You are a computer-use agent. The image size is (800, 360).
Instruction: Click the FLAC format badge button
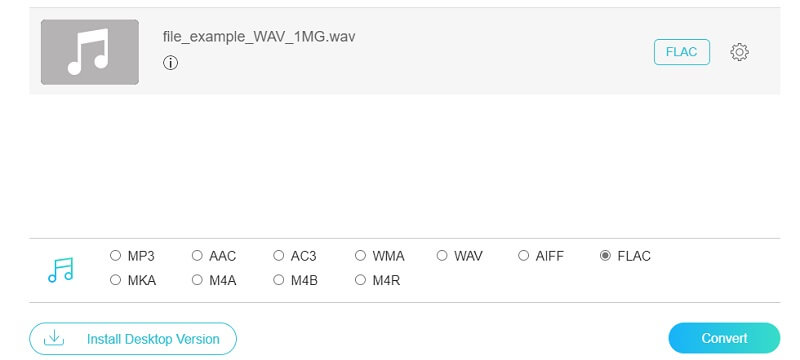(682, 52)
